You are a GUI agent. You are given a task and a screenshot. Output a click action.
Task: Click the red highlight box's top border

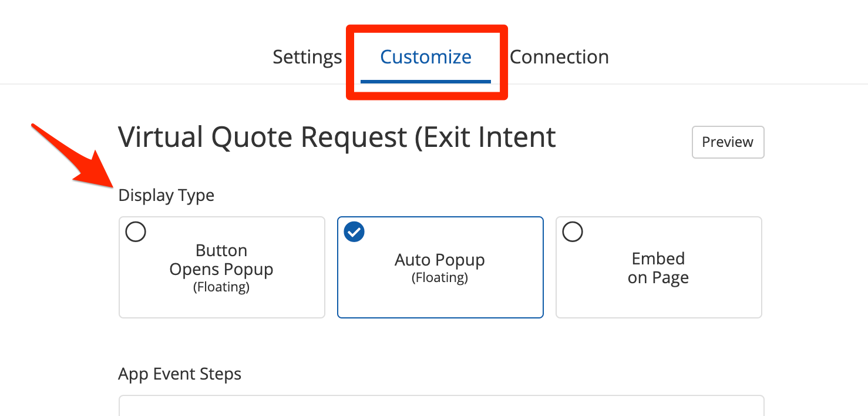pos(427,28)
